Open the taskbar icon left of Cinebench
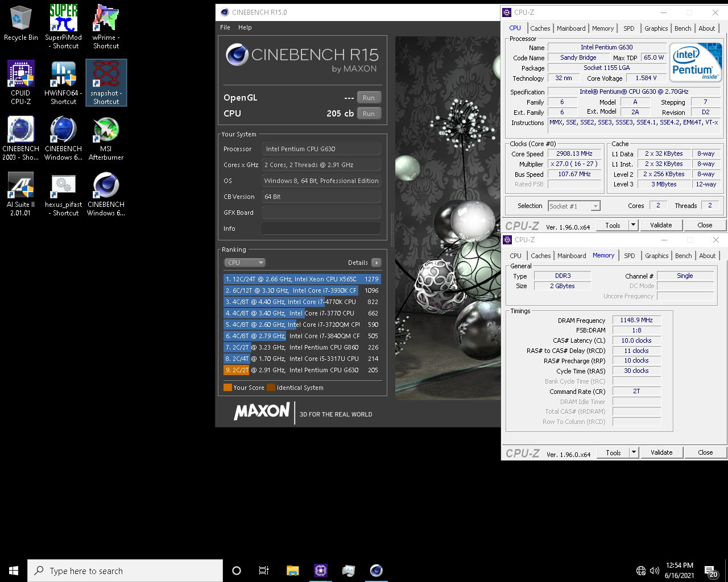This screenshot has height=582, width=728. click(348, 571)
